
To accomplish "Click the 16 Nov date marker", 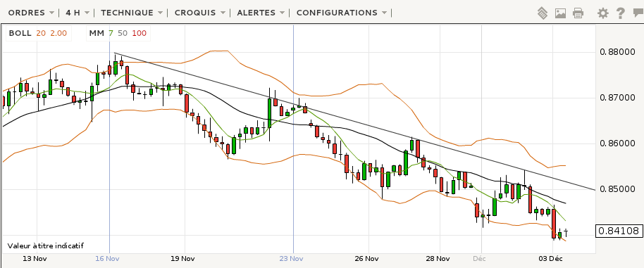I will point(107,259).
